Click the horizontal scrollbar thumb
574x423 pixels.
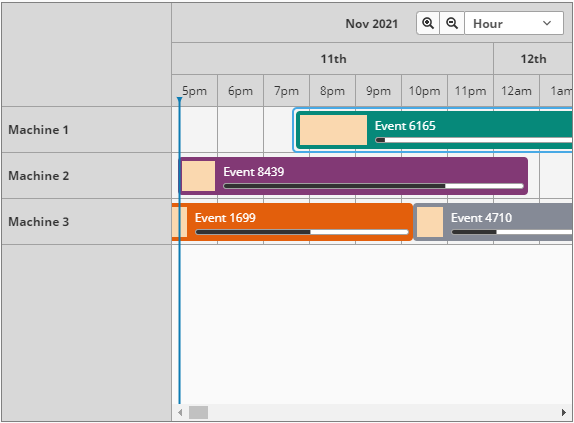click(198, 413)
